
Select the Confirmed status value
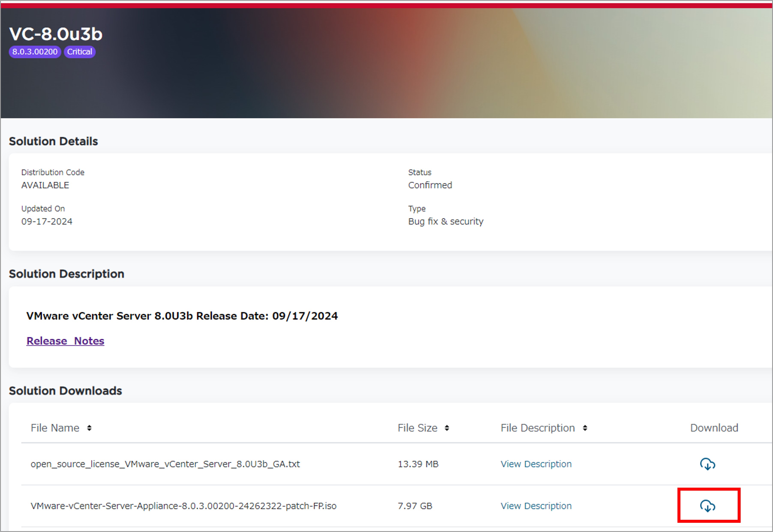430,185
